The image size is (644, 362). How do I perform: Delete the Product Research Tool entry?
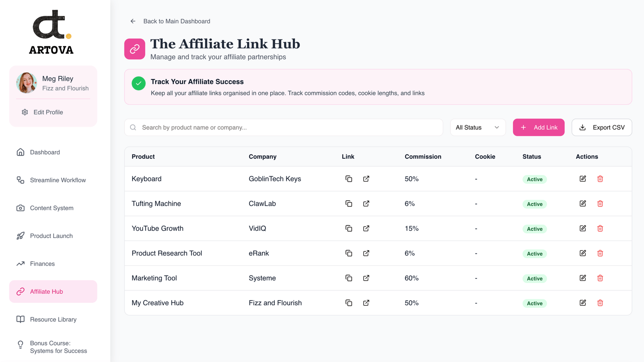(600, 253)
